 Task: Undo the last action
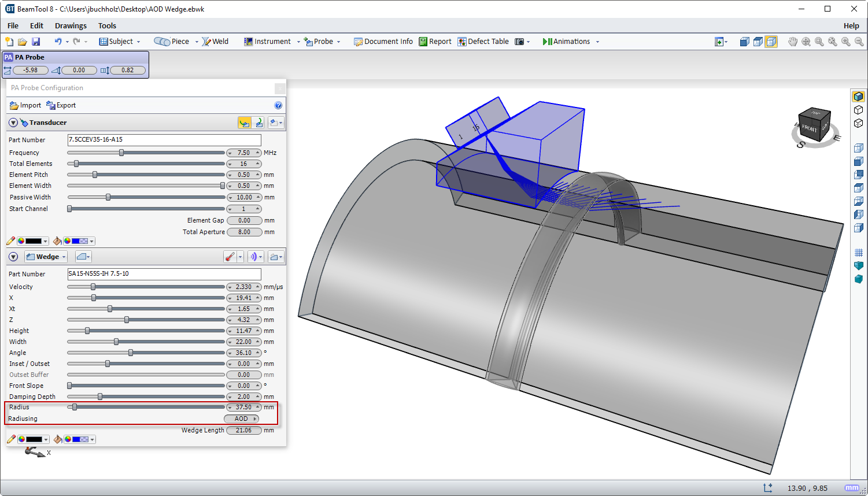click(x=58, y=42)
